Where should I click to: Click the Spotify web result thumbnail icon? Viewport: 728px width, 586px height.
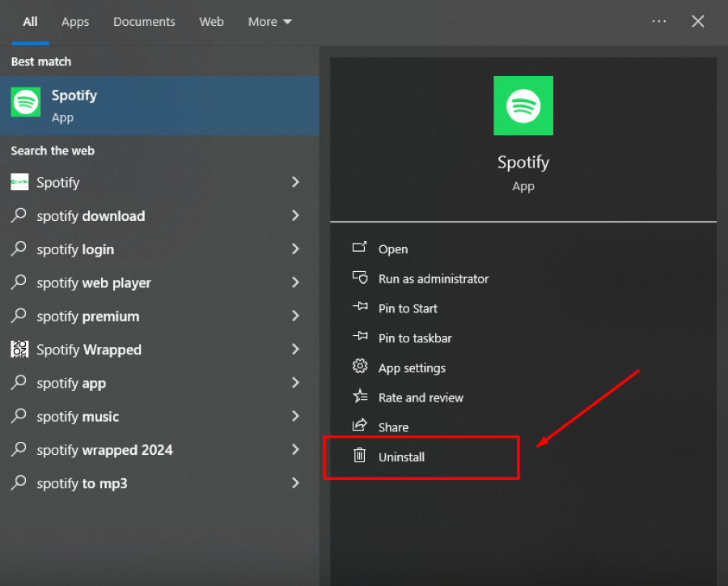(x=19, y=182)
